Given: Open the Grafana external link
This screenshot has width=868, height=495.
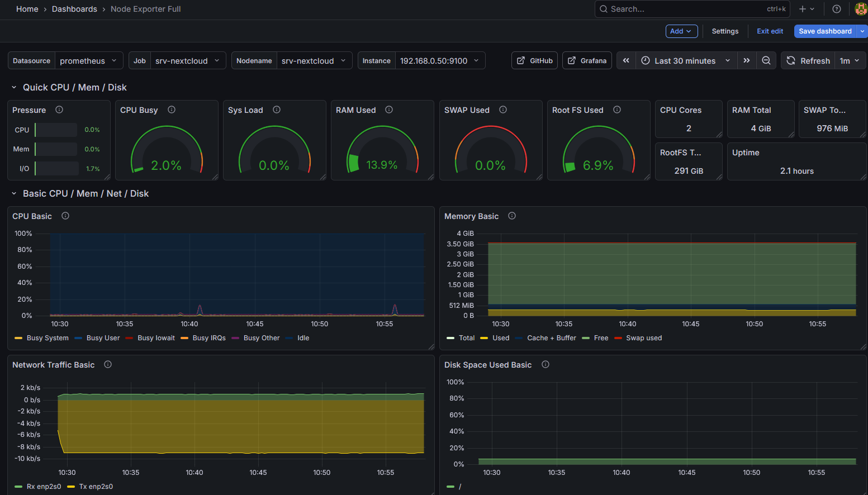Looking at the screenshot, I should [586, 60].
